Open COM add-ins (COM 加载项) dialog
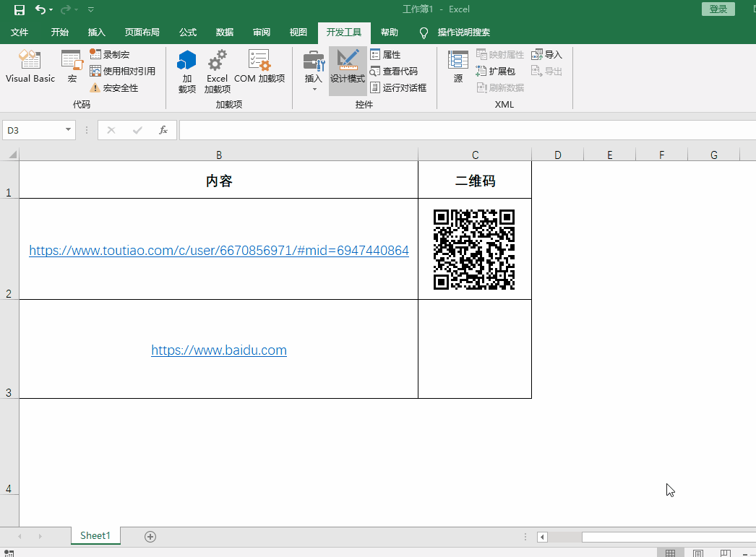The width and height of the screenshot is (756, 557). click(259, 66)
